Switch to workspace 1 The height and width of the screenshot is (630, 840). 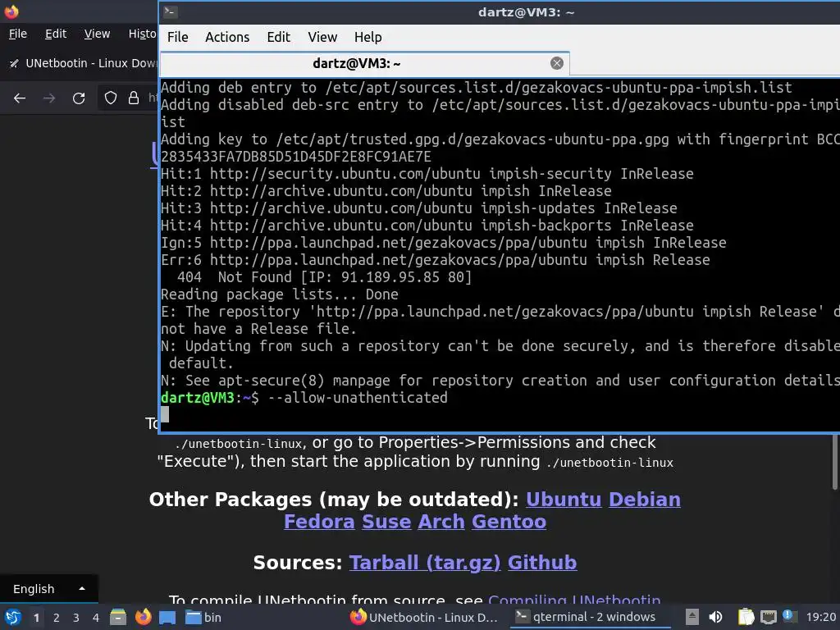pyautogui.click(x=36, y=618)
